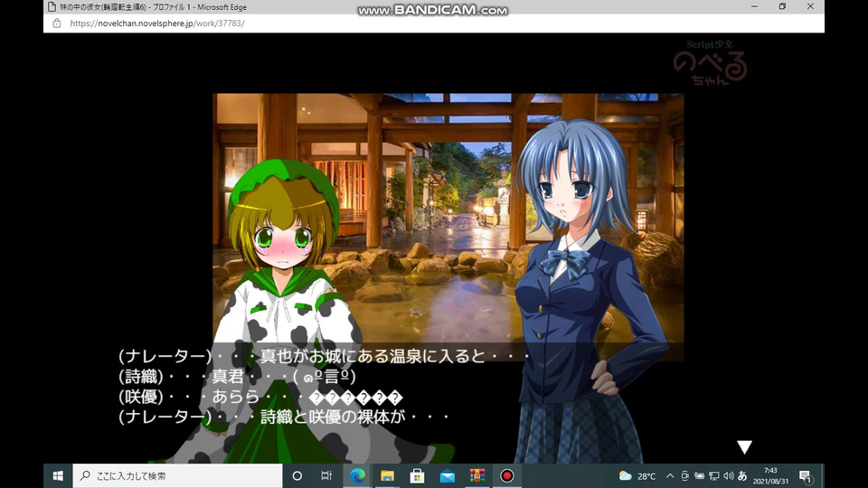The image size is (868, 488).
Task: Click the page document icon in title bar
Action: pos(52,7)
